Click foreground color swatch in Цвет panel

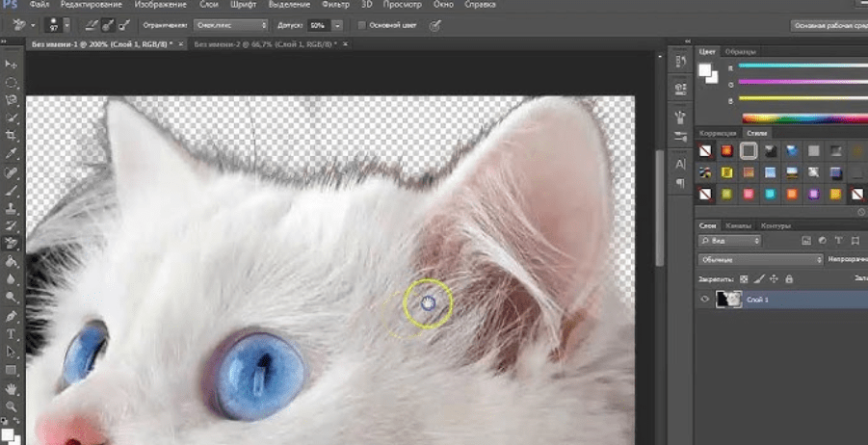click(x=705, y=70)
